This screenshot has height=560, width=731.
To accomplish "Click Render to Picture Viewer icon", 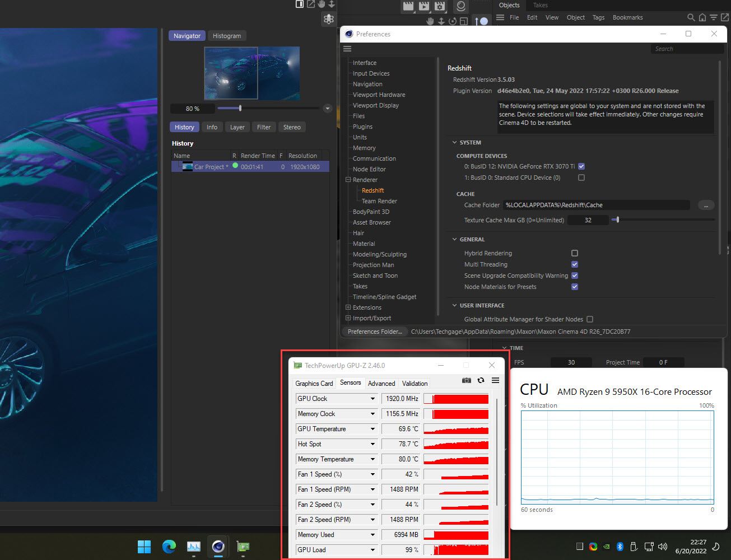I will coord(424,7).
